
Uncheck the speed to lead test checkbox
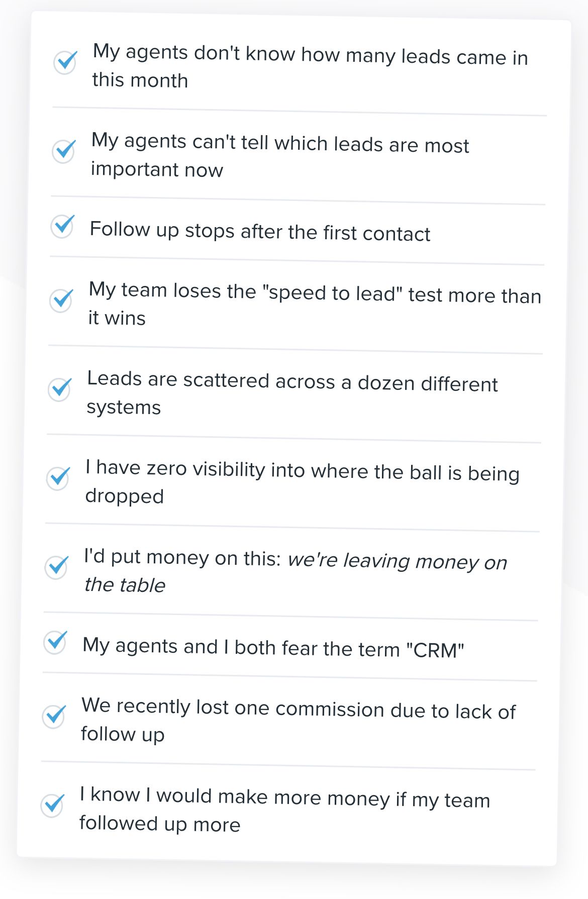[61, 300]
